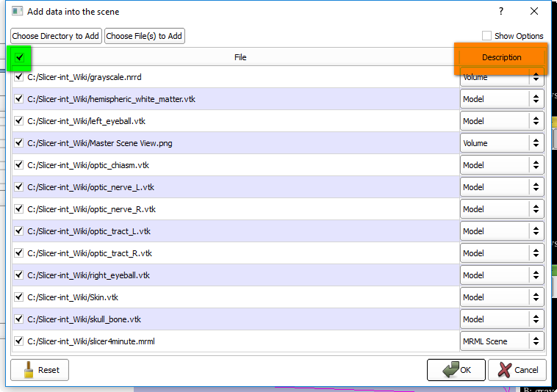This screenshot has height=392, width=557.
Task: Click Choose Directory to Add button
Action: [x=56, y=36]
